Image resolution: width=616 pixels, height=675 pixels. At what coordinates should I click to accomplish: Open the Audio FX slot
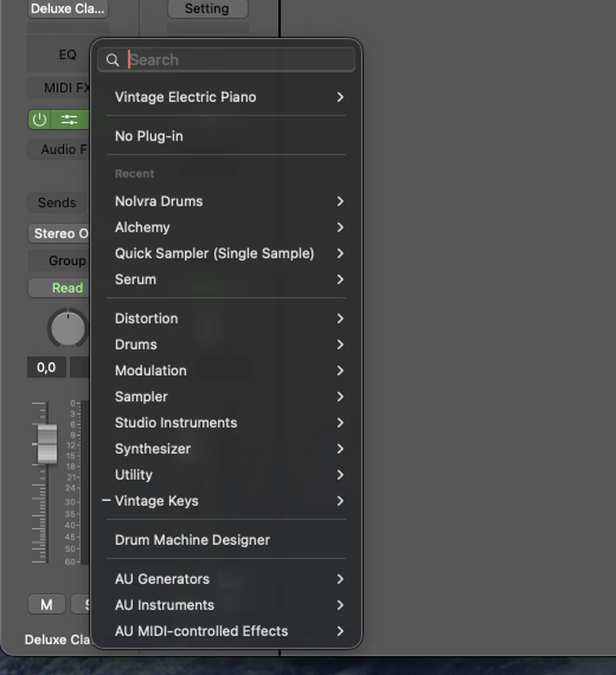[x=59, y=149]
